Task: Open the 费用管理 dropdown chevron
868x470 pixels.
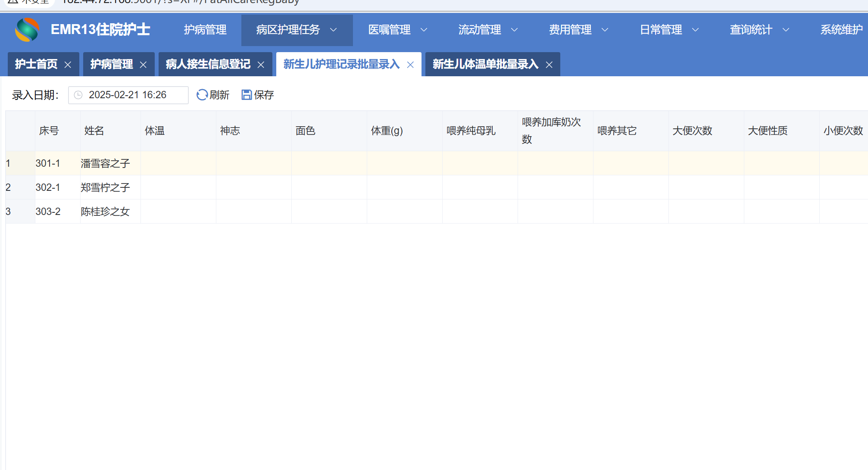Action: (x=605, y=30)
